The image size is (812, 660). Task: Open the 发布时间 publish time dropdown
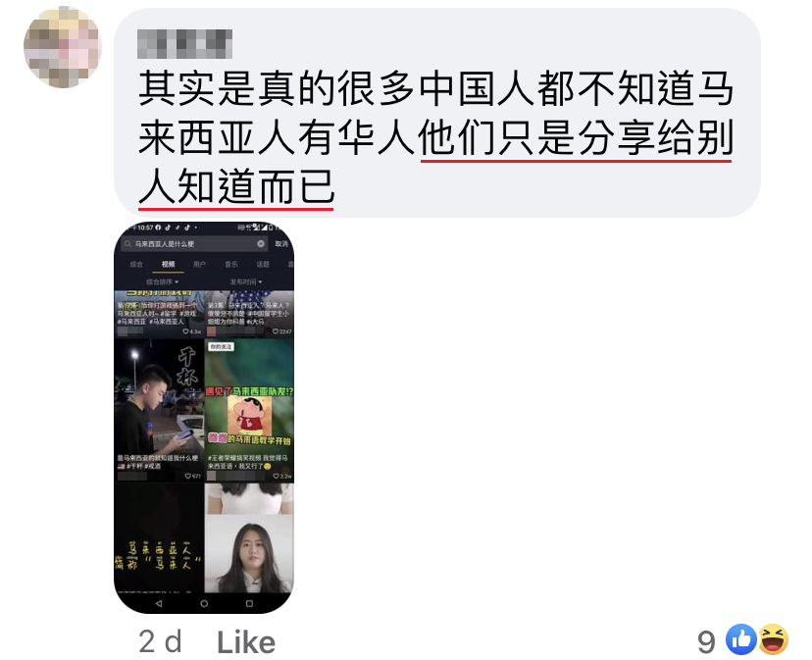[x=246, y=281]
